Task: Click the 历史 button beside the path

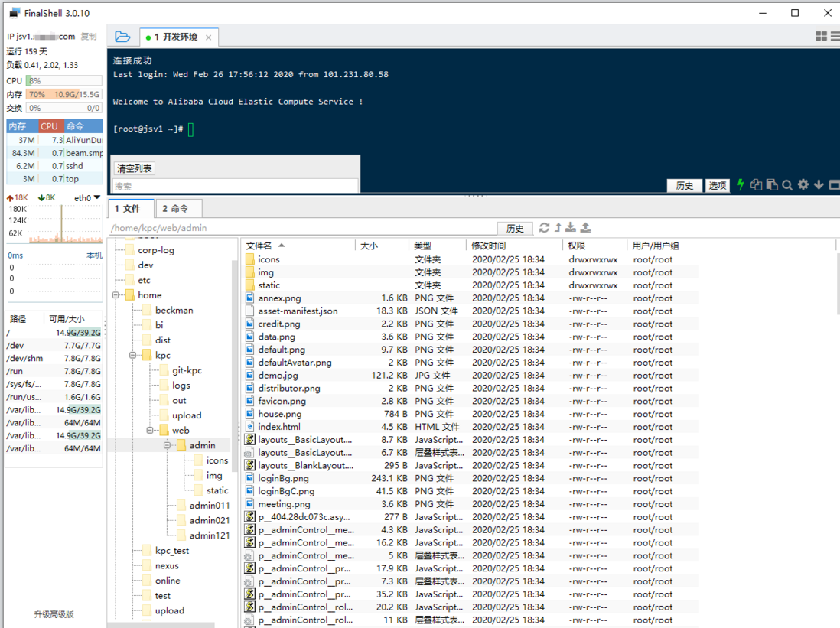Action: click(x=515, y=228)
